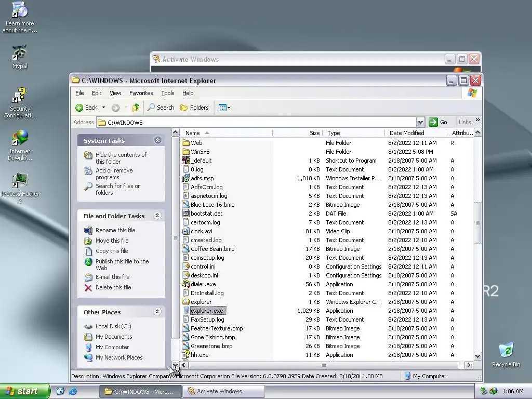
Task: Open the View menu
Action: [x=115, y=93]
